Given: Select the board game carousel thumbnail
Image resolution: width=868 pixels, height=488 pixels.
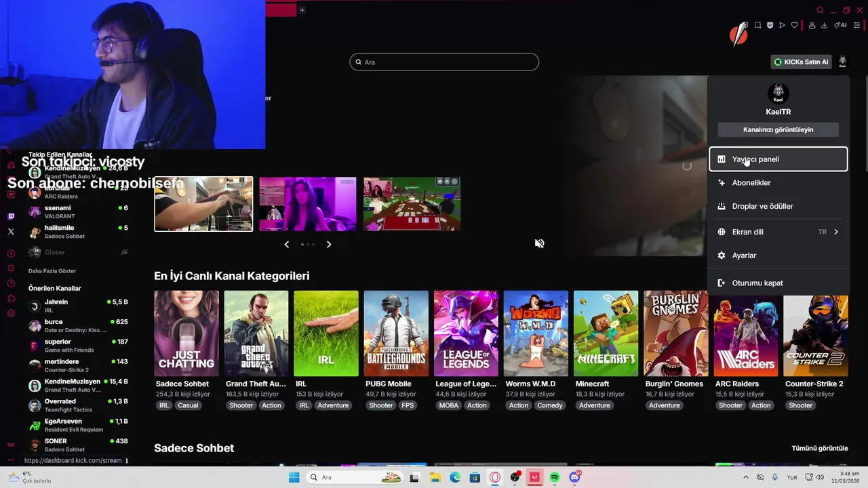Looking at the screenshot, I should [412, 204].
